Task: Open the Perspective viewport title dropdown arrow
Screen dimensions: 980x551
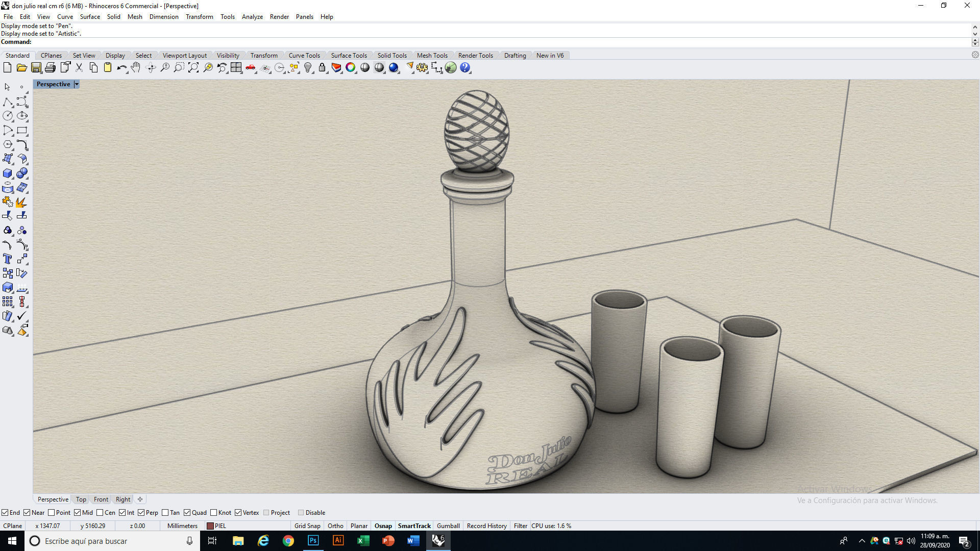Action: 77,84
